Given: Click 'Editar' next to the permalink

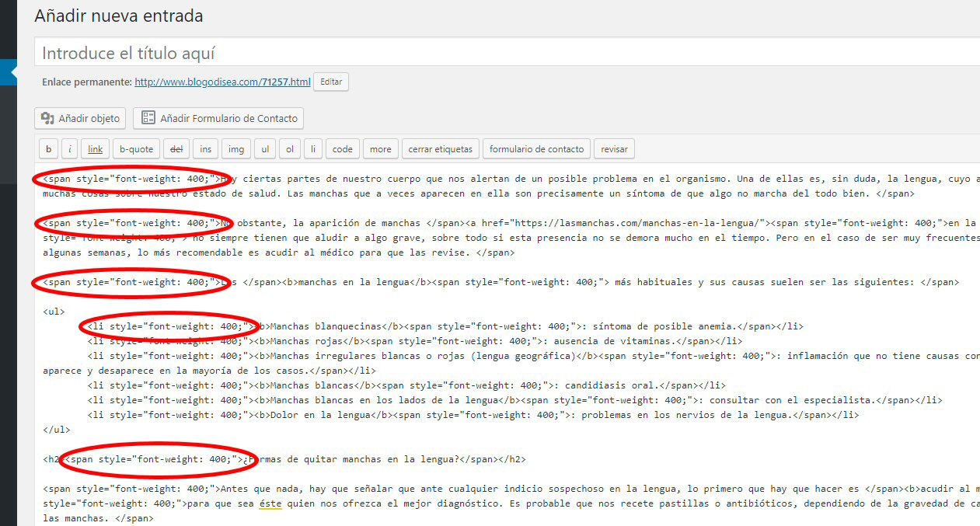Looking at the screenshot, I should point(331,82).
